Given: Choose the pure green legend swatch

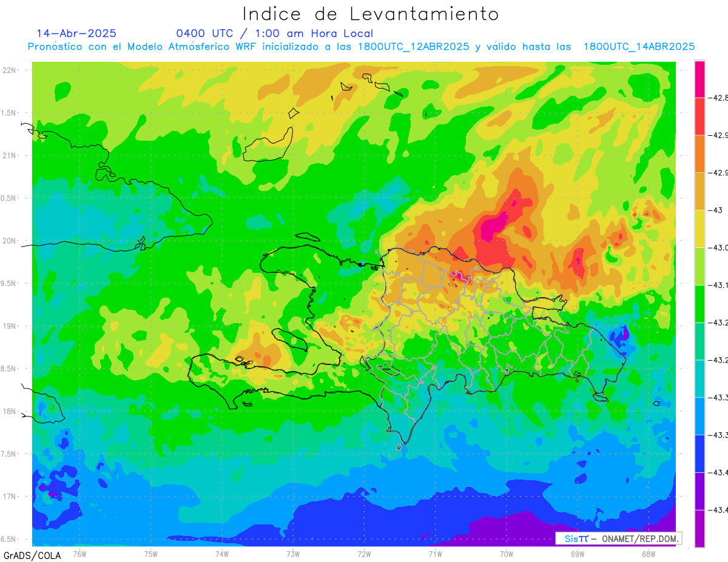Looking at the screenshot, I should pos(699,304).
